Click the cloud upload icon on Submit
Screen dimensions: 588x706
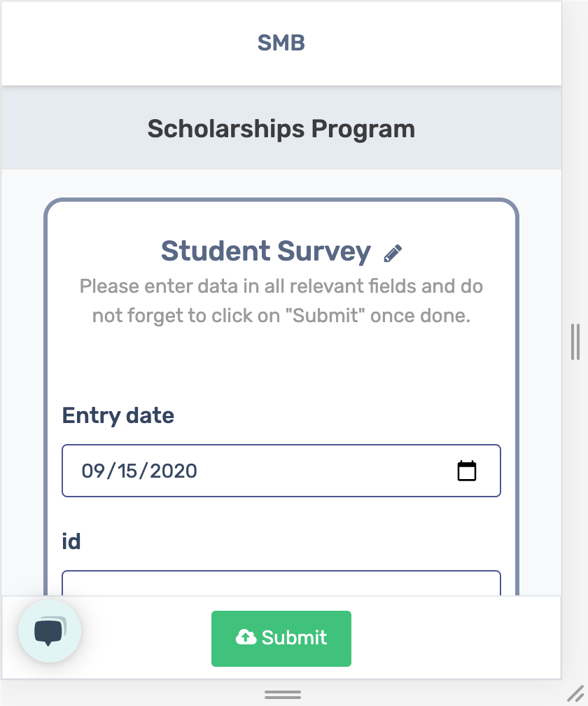point(246,637)
